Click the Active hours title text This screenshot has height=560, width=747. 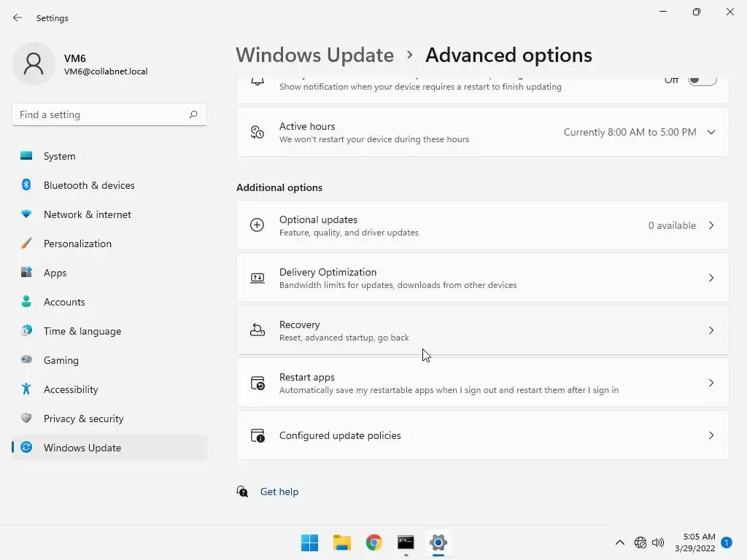click(307, 126)
